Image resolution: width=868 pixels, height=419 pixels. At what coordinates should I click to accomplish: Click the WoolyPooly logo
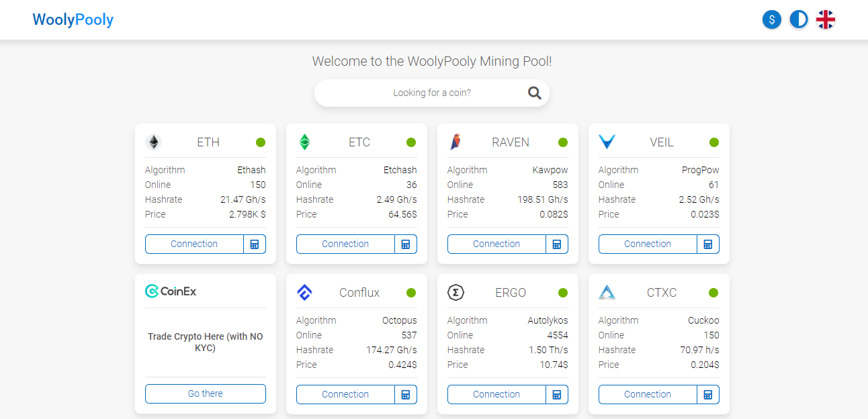tap(73, 19)
